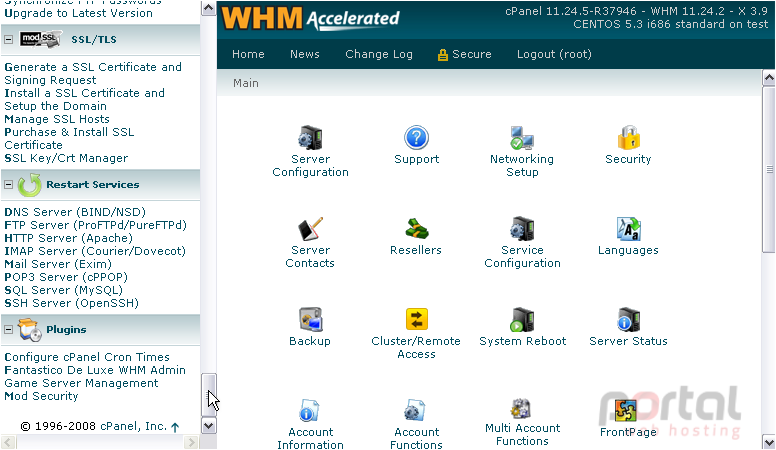Click the main pane scrollbar thumb
The image size is (776, 450).
tap(769, 170)
